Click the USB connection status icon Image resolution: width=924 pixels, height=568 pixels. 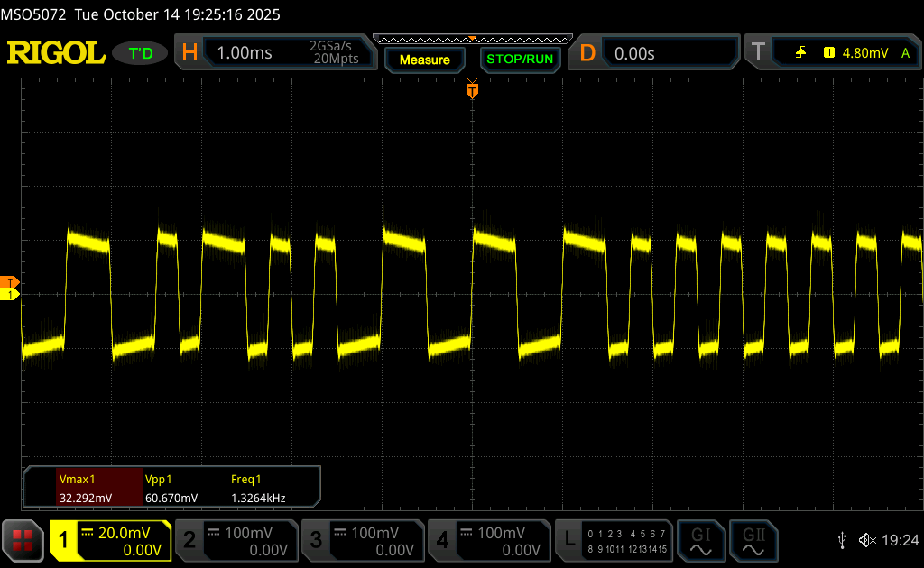coord(842,540)
